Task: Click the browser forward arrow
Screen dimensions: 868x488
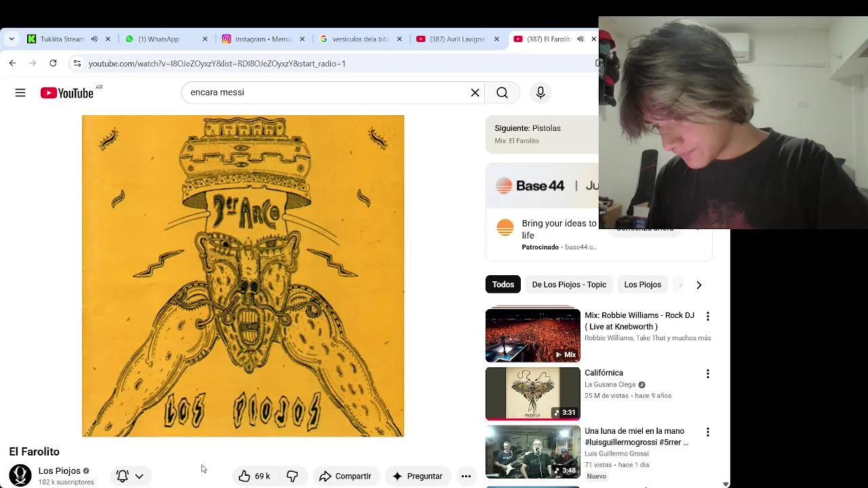Action: (x=33, y=63)
